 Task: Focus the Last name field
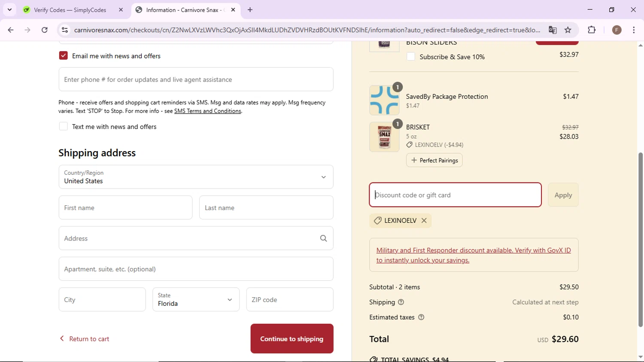pyautogui.click(x=266, y=207)
